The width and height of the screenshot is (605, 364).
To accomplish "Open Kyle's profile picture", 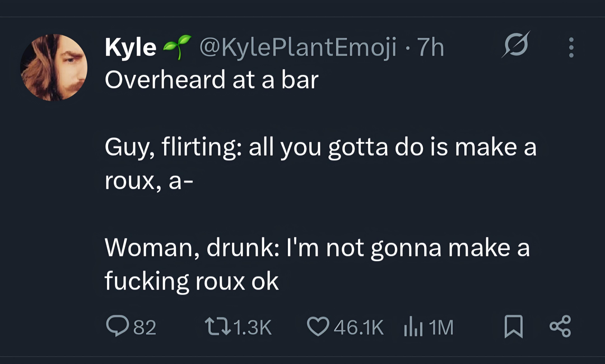I will [54, 67].
